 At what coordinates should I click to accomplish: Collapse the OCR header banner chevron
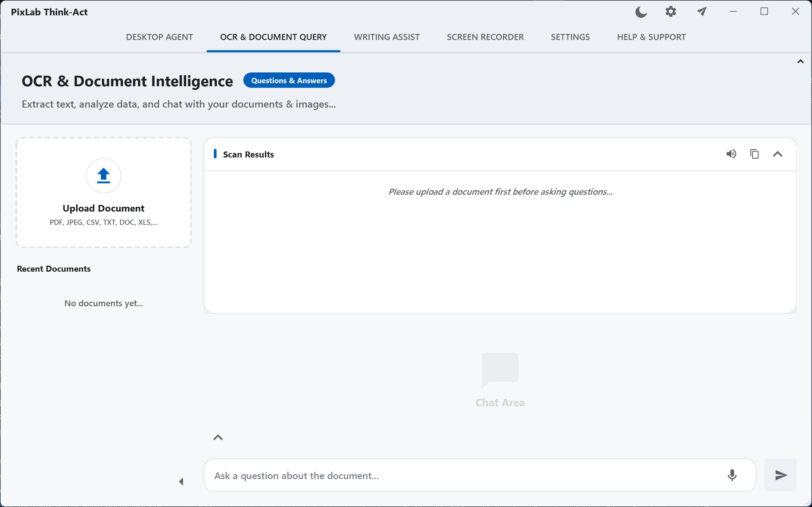tap(800, 61)
